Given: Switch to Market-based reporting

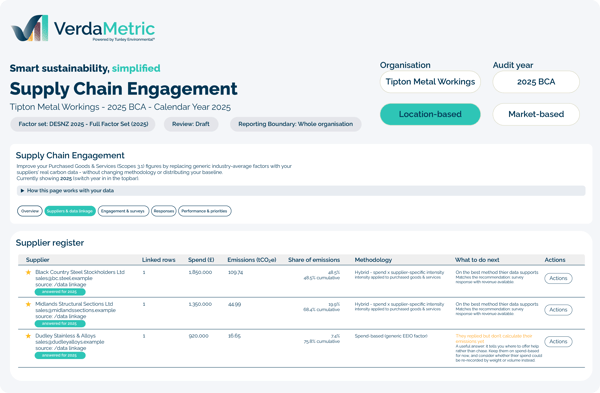Looking at the screenshot, I should click(x=536, y=114).
